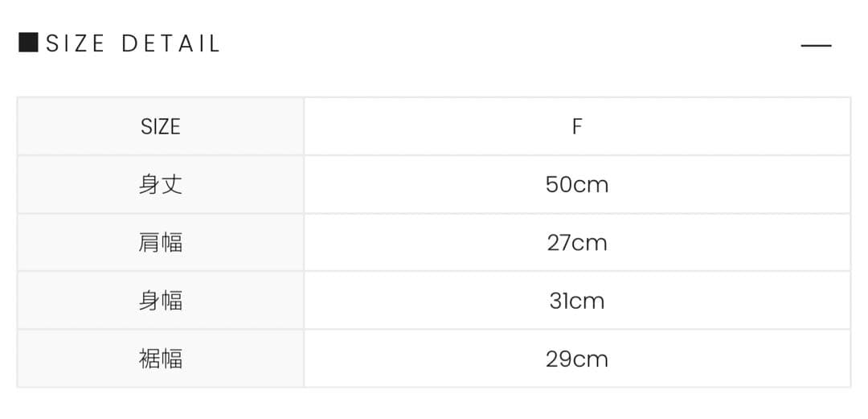Viewport: 868px width, 419px height.
Task: Click the 裾 character in 裾幅
Action: pyautogui.click(x=149, y=359)
